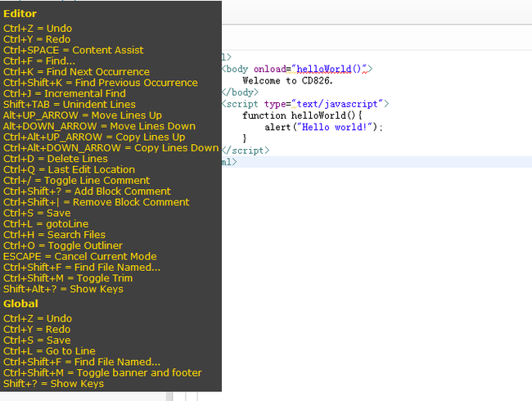Click 'Ctrl+J = Incremental Find' line
The height and width of the screenshot is (401, 532).
65,93
